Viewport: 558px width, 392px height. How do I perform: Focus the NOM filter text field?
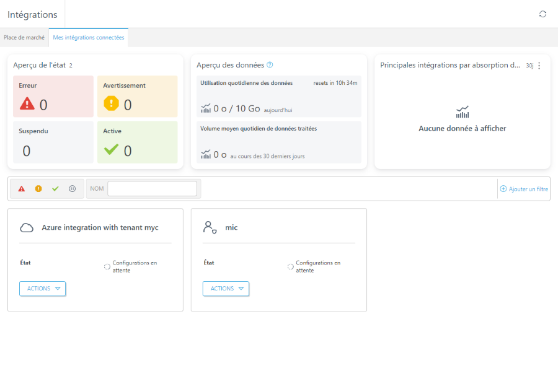(x=152, y=188)
